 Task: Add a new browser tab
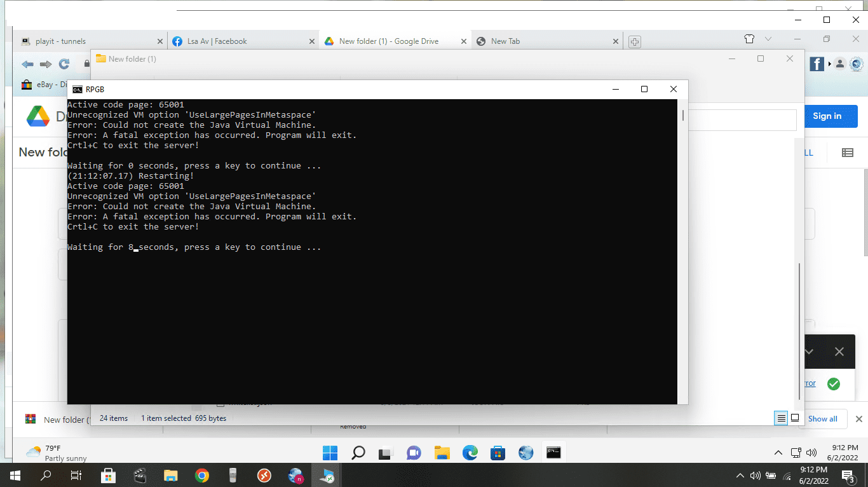point(634,42)
